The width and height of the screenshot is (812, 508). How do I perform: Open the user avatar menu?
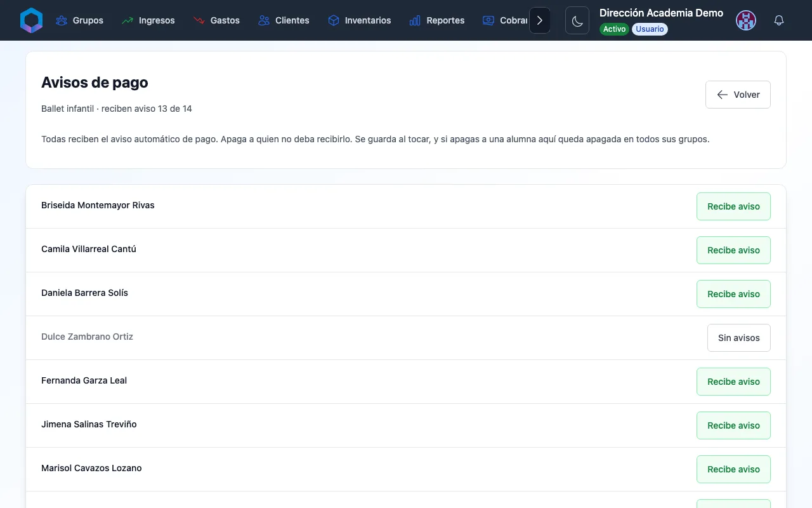pyautogui.click(x=746, y=20)
